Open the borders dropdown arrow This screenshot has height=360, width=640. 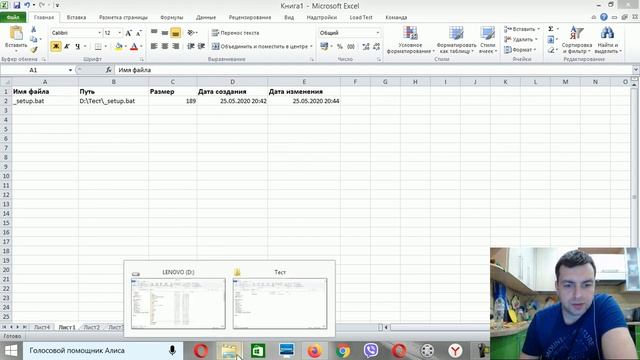(x=106, y=47)
